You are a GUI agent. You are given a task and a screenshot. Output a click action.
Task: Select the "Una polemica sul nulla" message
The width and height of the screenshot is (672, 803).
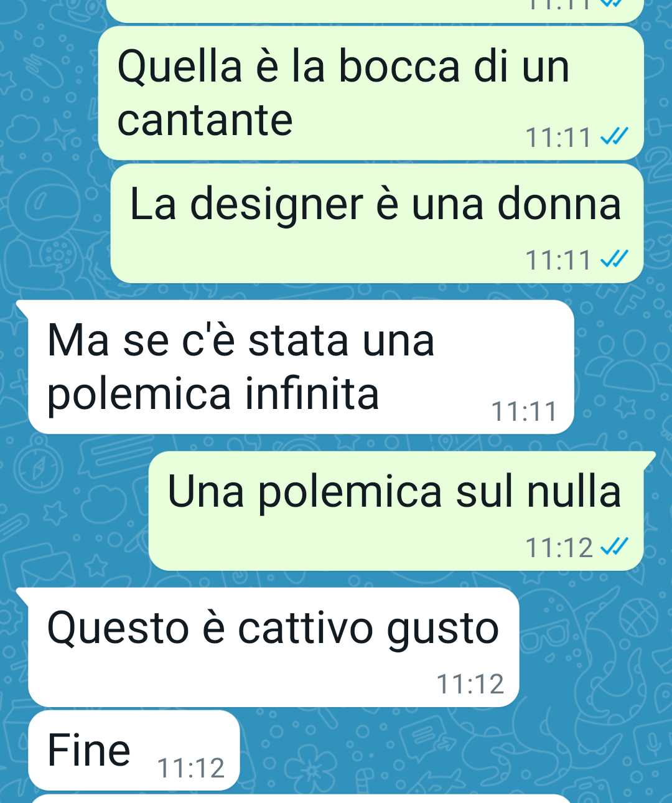(396, 511)
